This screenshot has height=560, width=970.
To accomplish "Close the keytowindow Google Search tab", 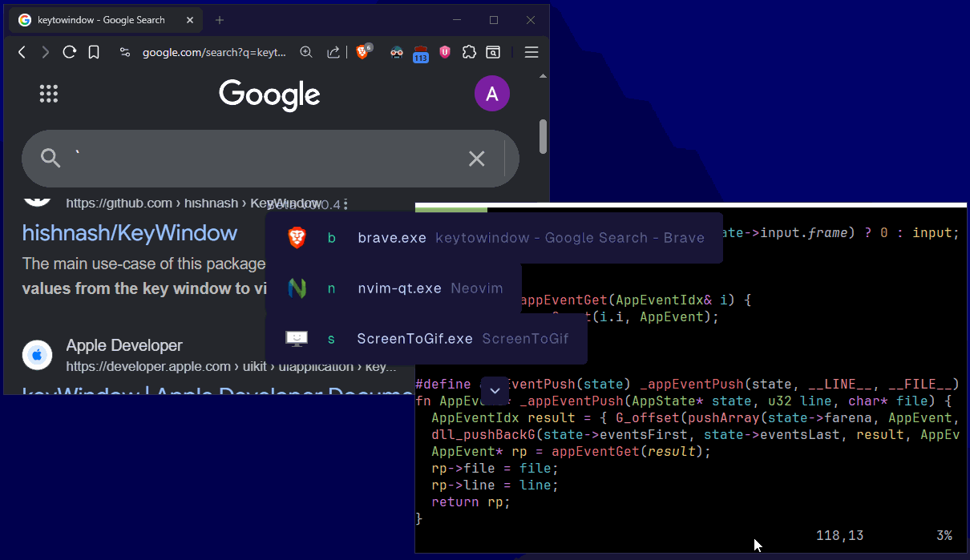I will 188,20.
